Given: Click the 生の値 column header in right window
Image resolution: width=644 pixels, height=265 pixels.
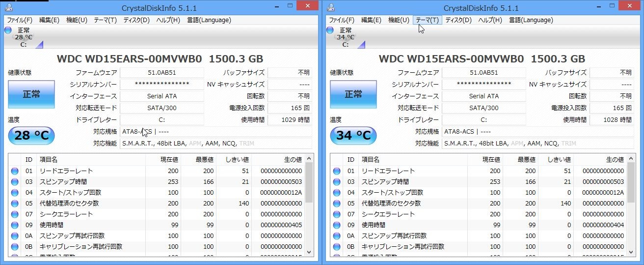Looking at the screenshot, I should coord(600,160).
